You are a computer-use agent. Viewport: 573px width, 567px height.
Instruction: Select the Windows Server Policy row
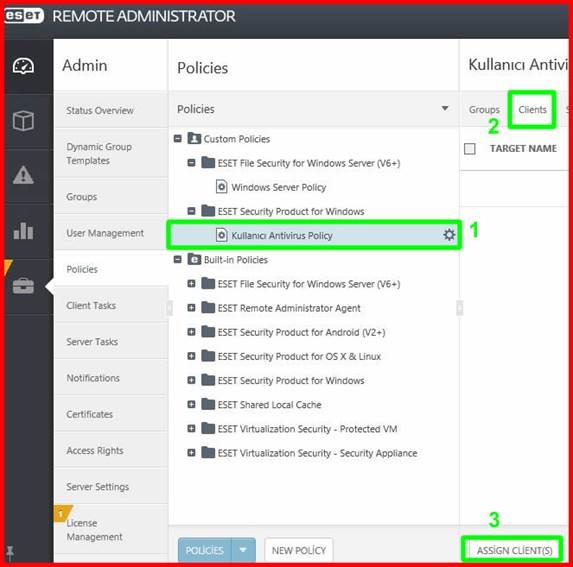[x=314, y=187]
